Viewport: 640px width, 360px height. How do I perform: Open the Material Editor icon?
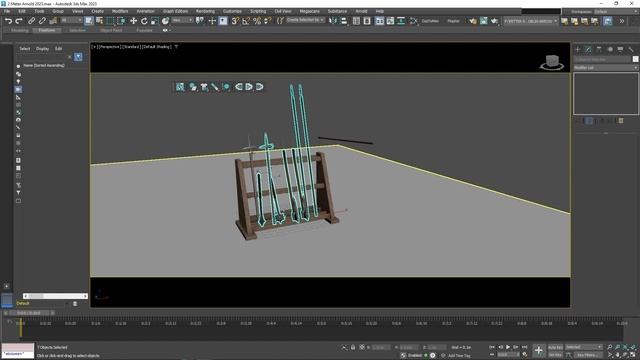click(x=413, y=21)
